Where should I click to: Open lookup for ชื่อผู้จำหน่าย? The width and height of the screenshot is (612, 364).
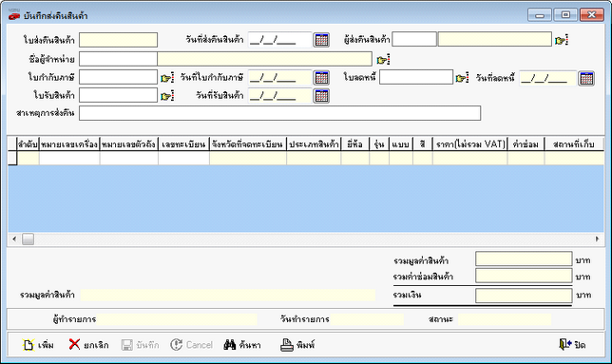(x=383, y=60)
